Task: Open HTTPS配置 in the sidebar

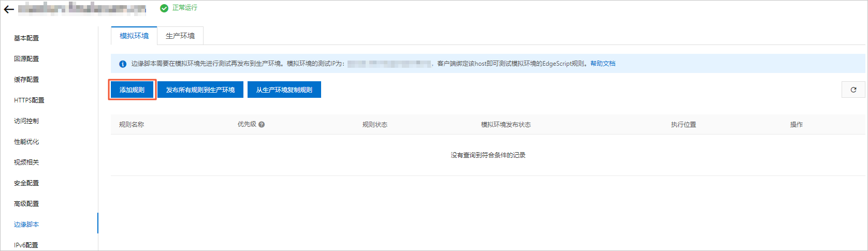Action: [x=29, y=100]
